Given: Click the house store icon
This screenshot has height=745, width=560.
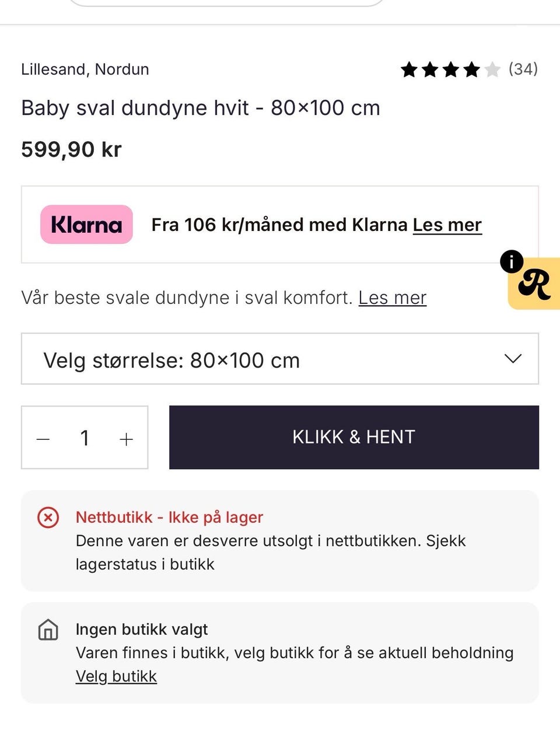Looking at the screenshot, I should tap(48, 630).
